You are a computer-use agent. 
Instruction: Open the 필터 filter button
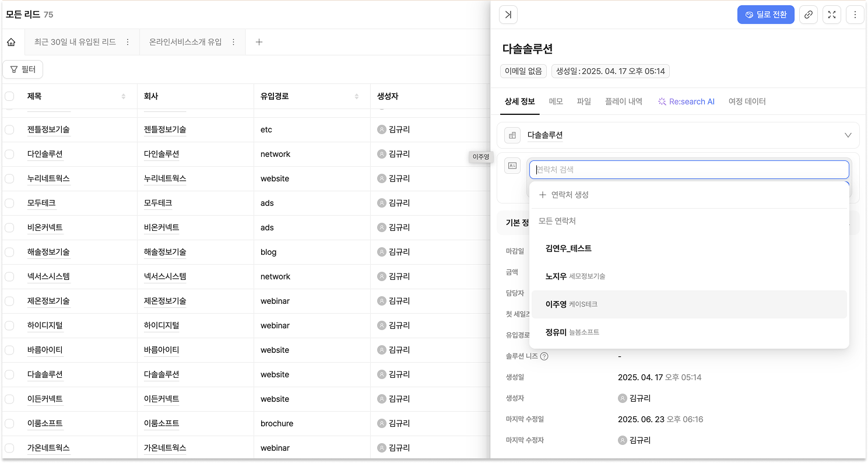[23, 69]
